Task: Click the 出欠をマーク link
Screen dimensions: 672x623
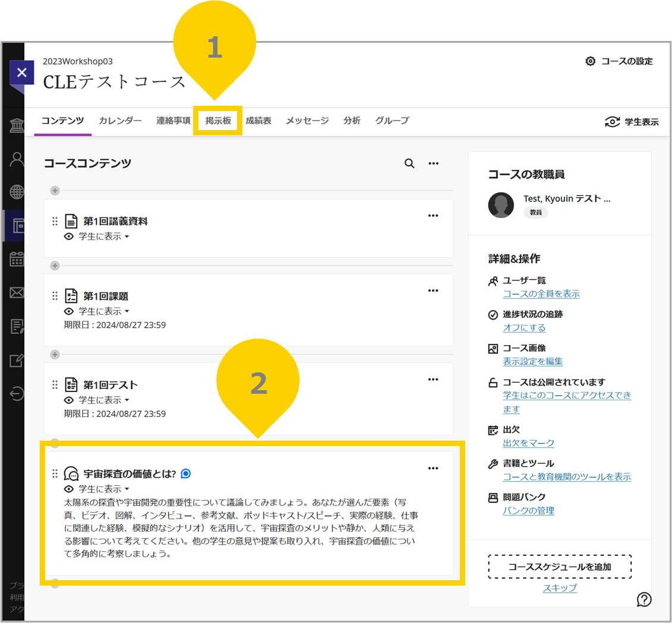Action: coord(528,443)
